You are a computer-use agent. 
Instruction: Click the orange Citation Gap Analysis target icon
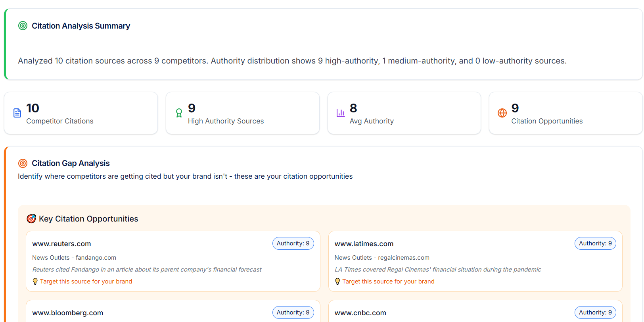point(23,163)
